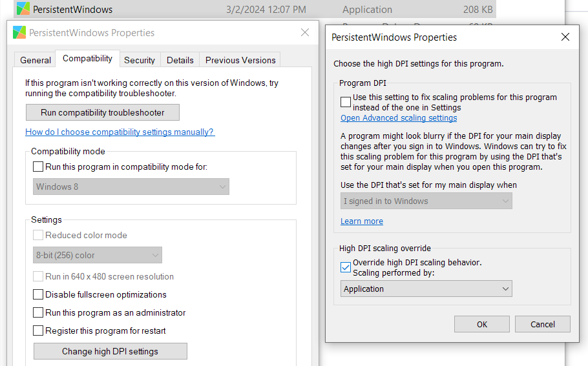This screenshot has width=588, height=366.
Task: Open the Scaling performed by Application dropdown
Action: pos(426,289)
